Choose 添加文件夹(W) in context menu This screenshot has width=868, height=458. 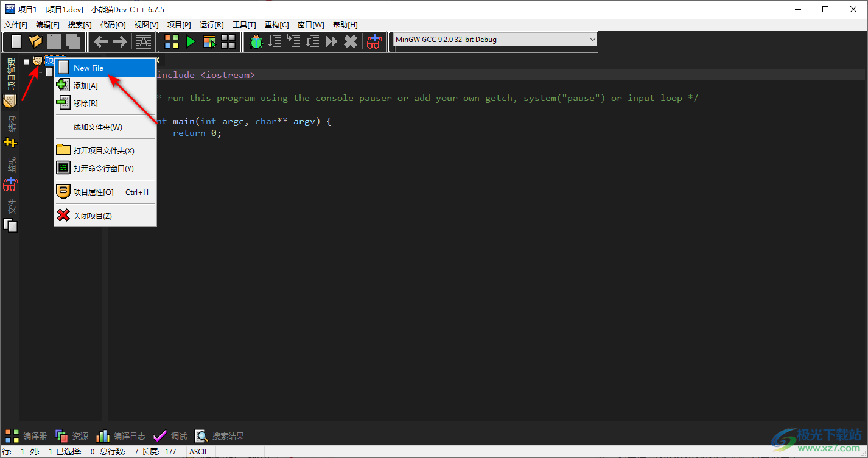coord(105,127)
